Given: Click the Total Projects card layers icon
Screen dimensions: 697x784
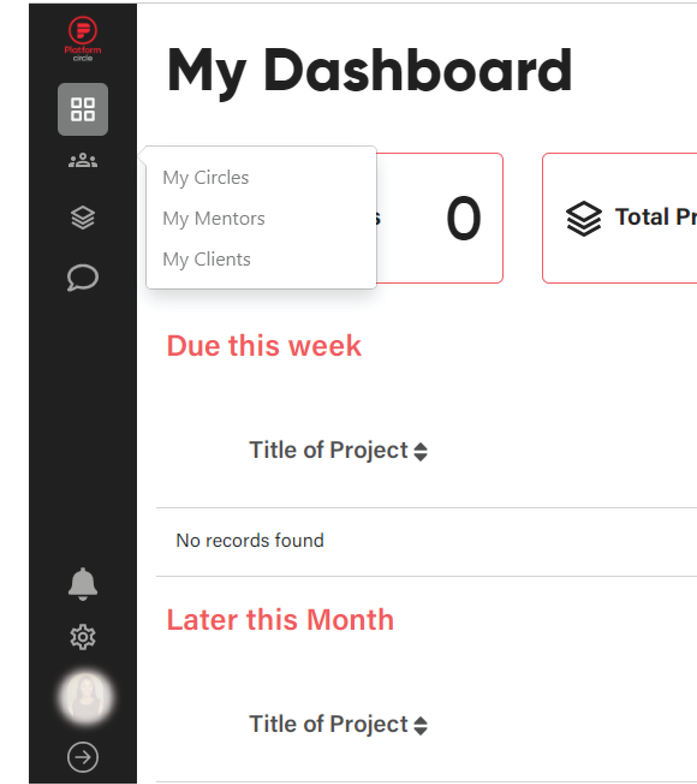Looking at the screenshot, I should (x=584, y=218).
